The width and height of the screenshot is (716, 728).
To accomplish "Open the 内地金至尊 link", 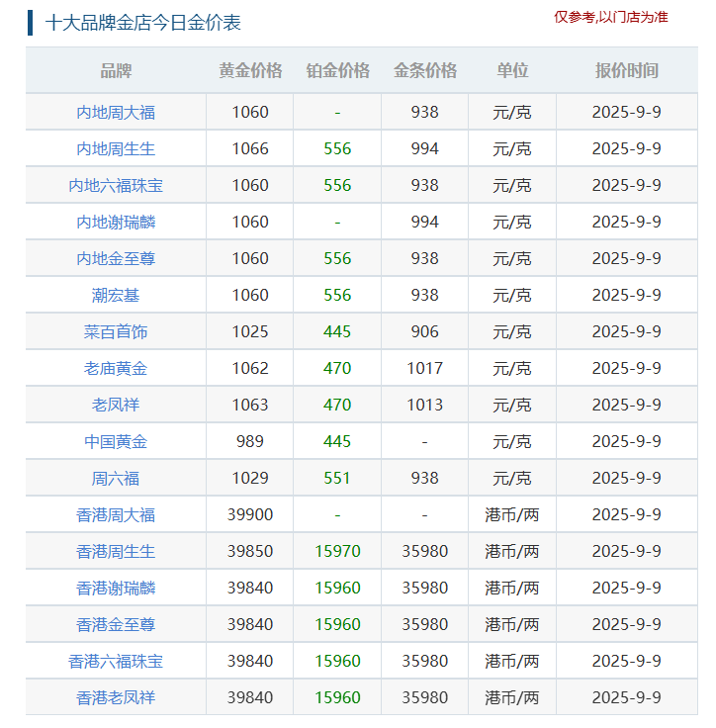I will [116, 259].
